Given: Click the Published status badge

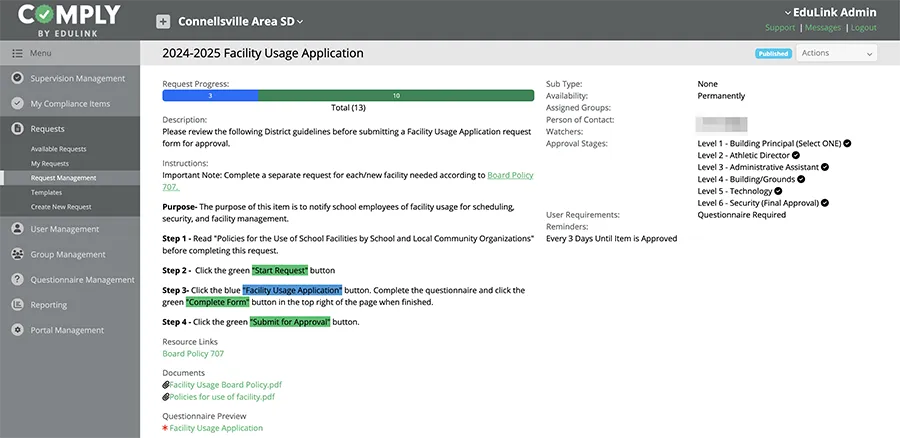Looking at the screenshot, I should coord(773,53).
